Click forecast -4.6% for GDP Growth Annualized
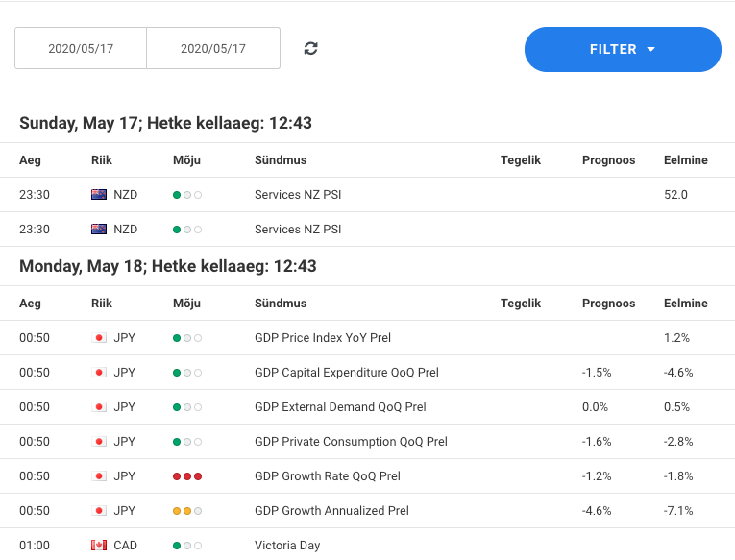The image size is (735, 560). click(597, 511)
